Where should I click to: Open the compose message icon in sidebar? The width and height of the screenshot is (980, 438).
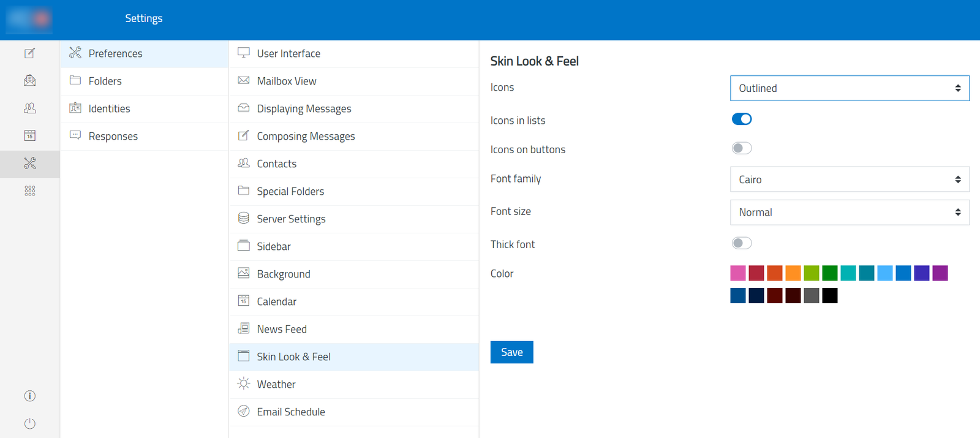pyautogui.click(x=29, y=53)
